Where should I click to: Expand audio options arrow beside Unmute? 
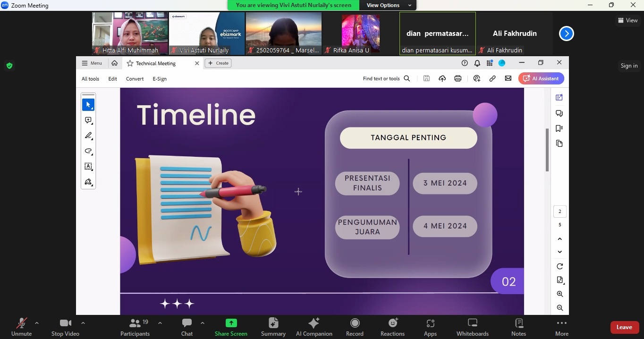pos(37,323)
